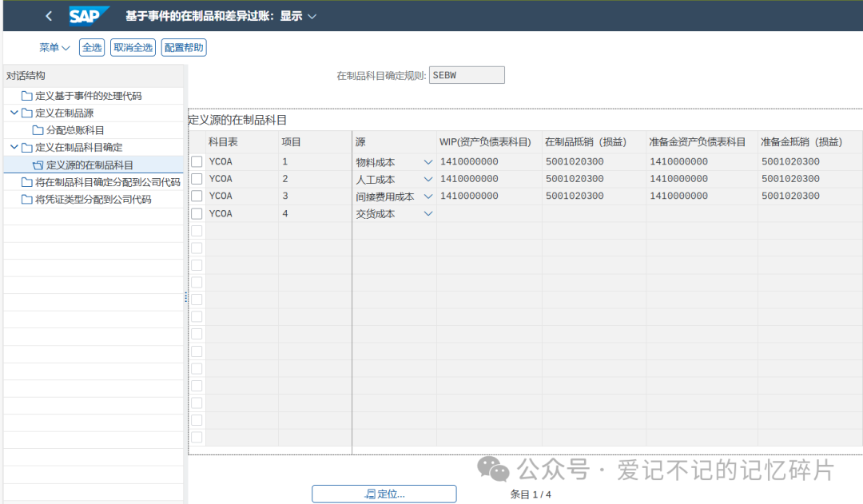Open source dropdown for 交货成本
Viewport: 863px width, 504px height.
point(428,214)
